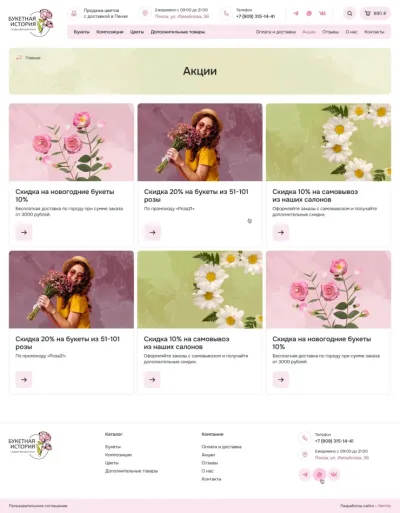Open the shopping cart button showing 890 ₽

[x=375, y=14]
